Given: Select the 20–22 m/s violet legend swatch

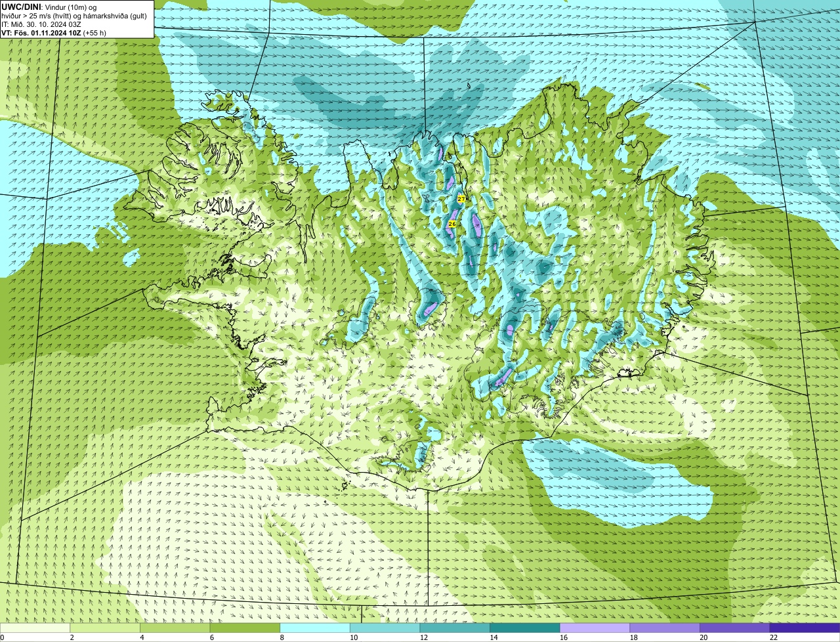Looking at the screenshot, I should 735,628.
